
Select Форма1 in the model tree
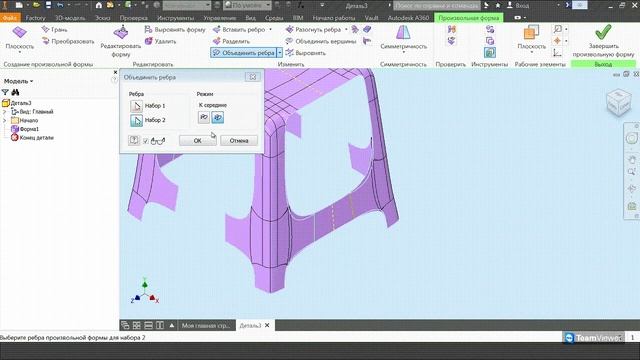point(29,129)
